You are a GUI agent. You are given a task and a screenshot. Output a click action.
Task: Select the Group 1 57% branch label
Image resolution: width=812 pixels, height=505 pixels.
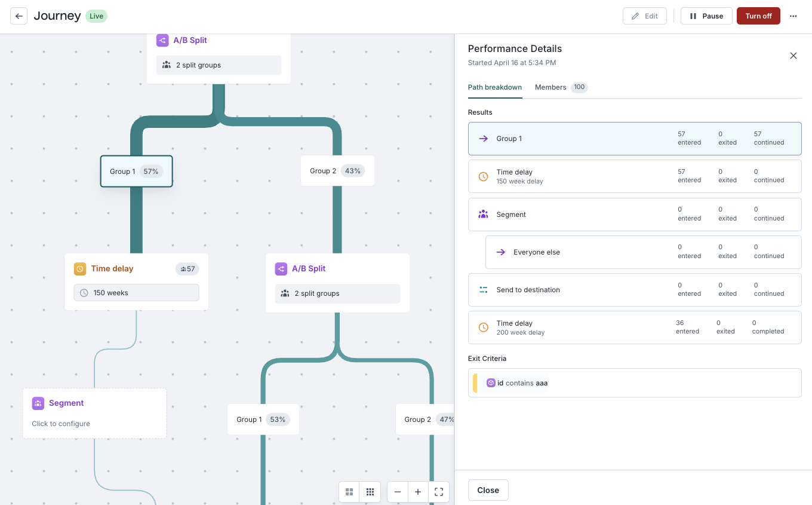click(136, 172)
